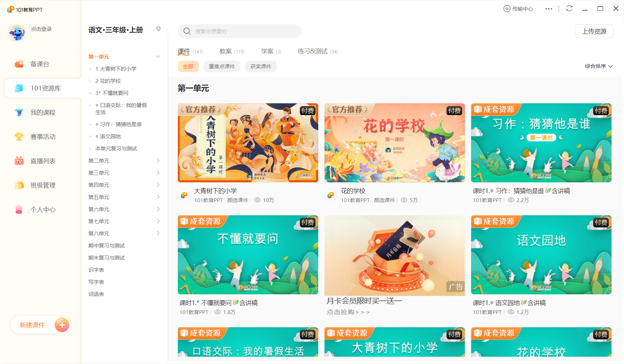This screenshot has width=624, height=364.
Task: Click the view-count eye icon for 花的学校
Action: pyautogui.click(x=404, y=200)
